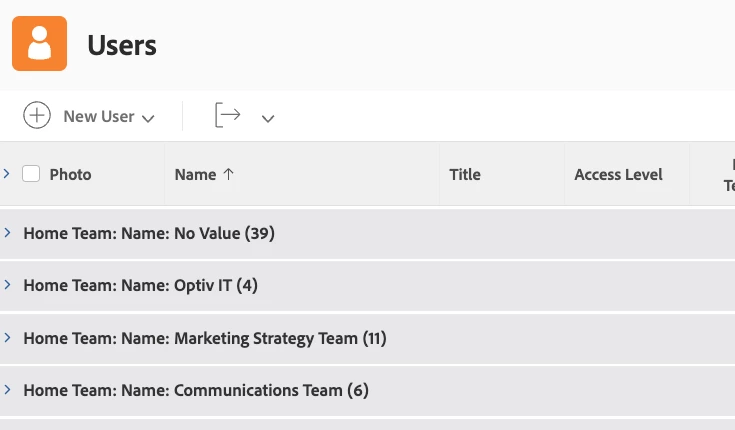Screen dimensions: 735x430
Task: Expand the Optiv IT group
Action: (7, 285)
